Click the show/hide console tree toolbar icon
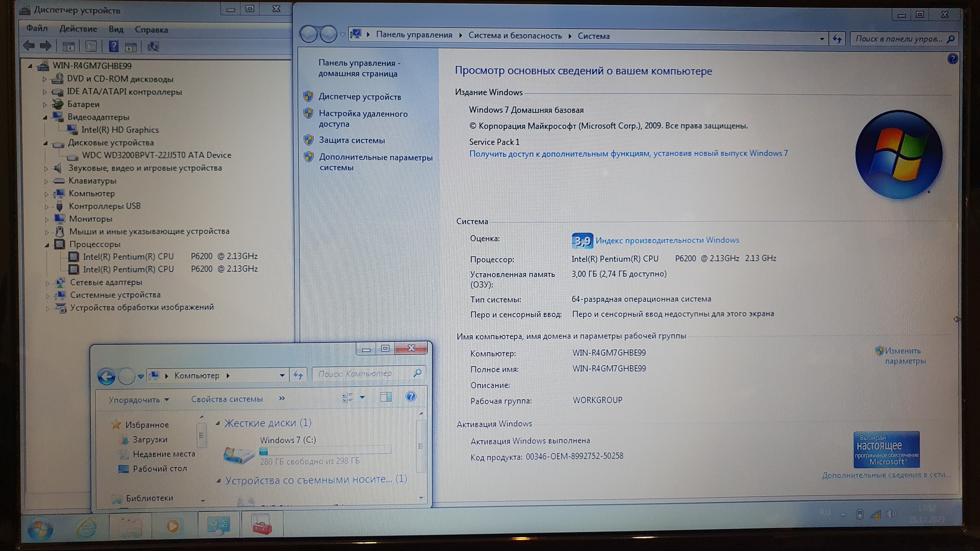 point(68,46)
